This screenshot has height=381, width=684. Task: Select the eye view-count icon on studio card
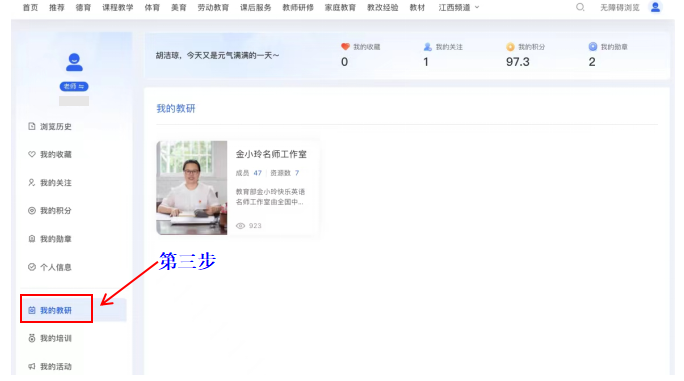240,226
